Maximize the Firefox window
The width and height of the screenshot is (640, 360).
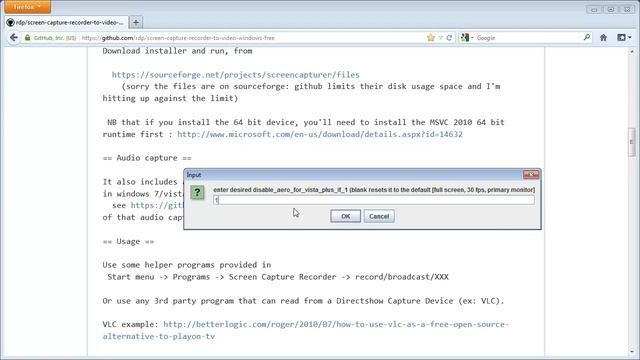pos(611,9)
